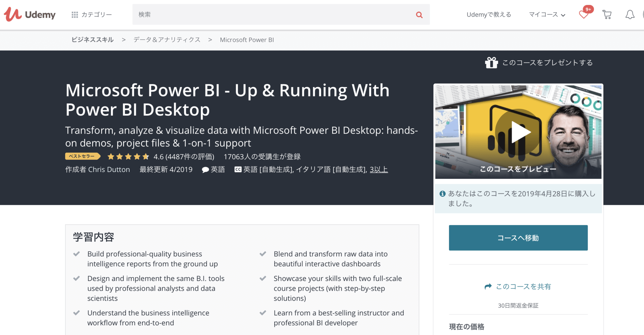The height and width of the screenshot is (335, 644).
Task: Click the share arrow icon
Action: [x=488, y=287]
